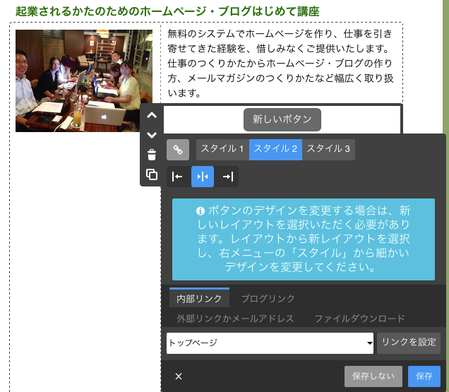
Task: Close the editor panel with the X
Action: [x=179, y=376]
